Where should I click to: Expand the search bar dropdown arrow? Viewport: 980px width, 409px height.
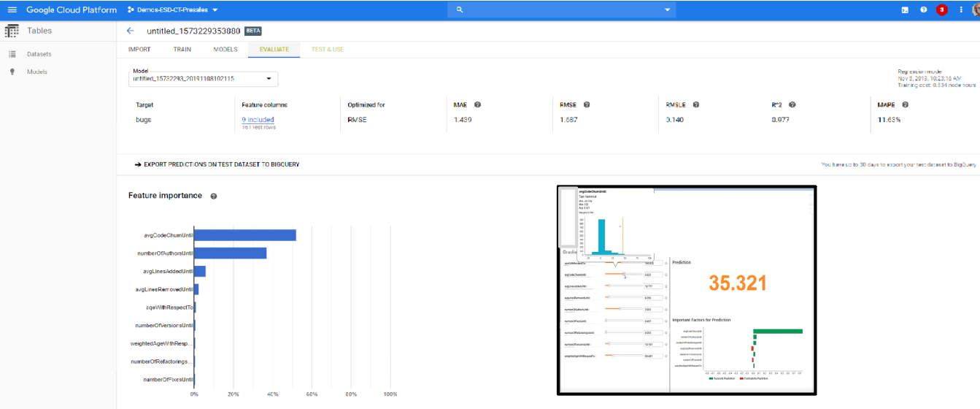668,10
